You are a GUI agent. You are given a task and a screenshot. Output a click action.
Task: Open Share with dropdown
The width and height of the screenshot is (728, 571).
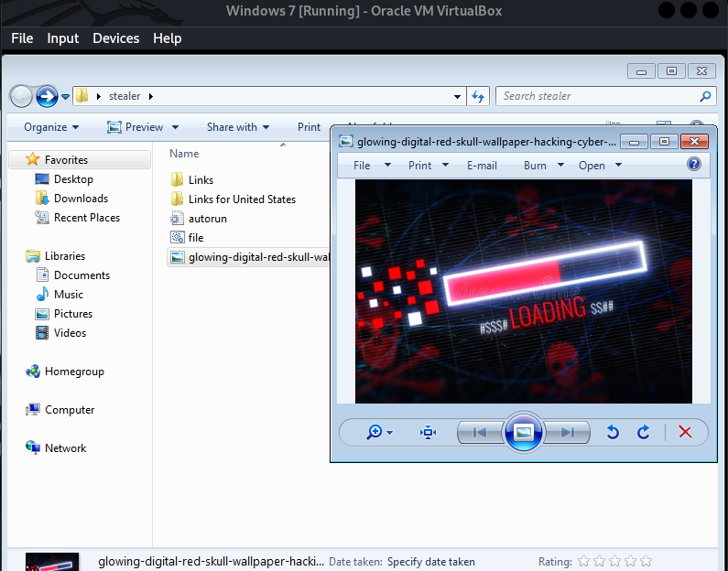tap(238, 127)
